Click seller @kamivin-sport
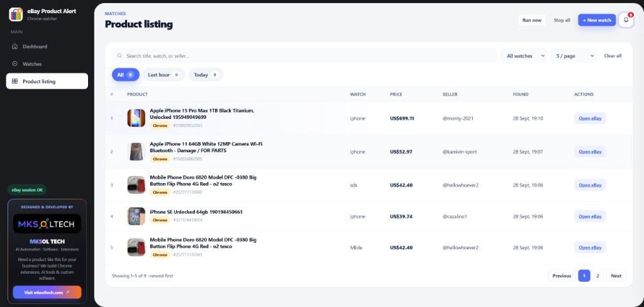Image resolution: width=644 pixels, height=307 pixels. click(x=460, y=152)
